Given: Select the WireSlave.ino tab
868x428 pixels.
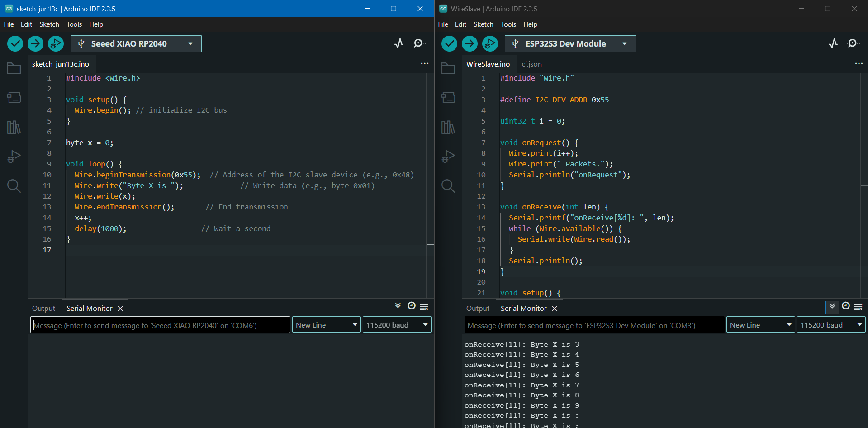Looking at the screenshot, I should pyautogui.click(x=488, y=64).
